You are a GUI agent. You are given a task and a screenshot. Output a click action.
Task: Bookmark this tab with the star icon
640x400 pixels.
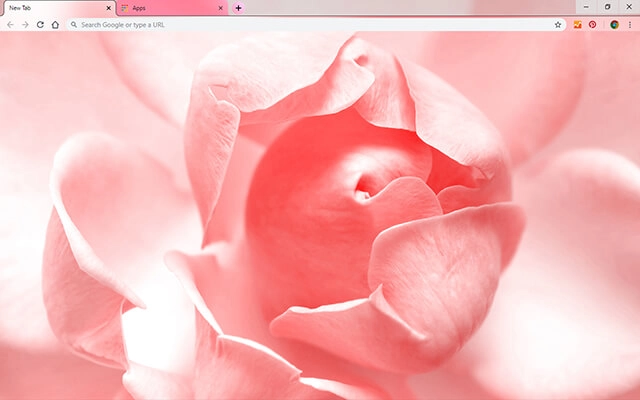point(558,25)
